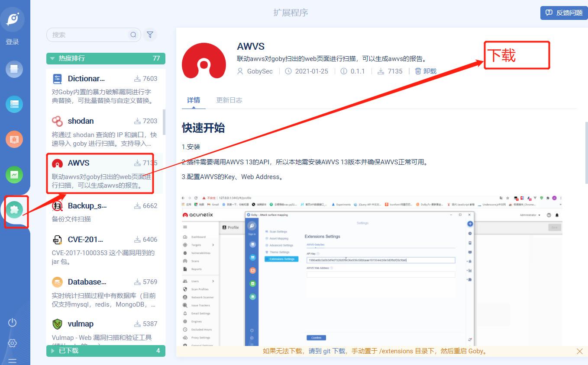Screen dimensions: 588x365
Task: Click the shodan extension icon in the list
Action: 57,121
